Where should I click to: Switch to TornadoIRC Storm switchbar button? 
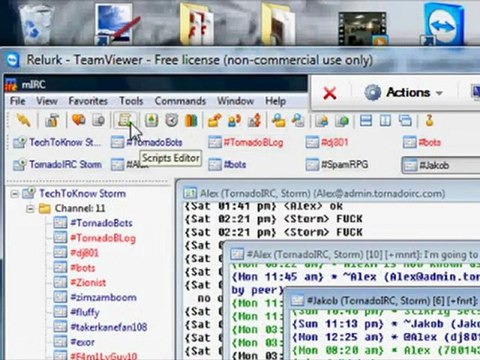point(57,164)
